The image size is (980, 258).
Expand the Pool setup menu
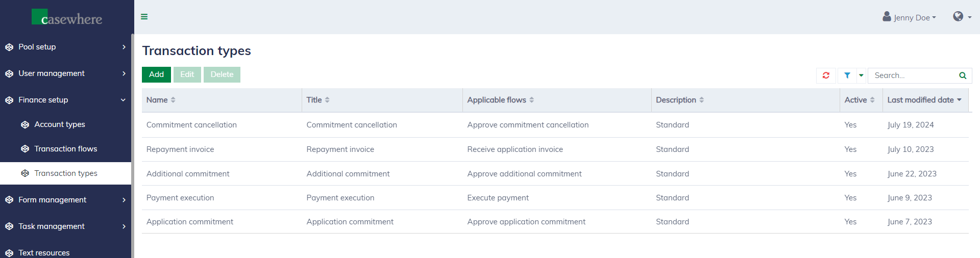tap(65, 47)
